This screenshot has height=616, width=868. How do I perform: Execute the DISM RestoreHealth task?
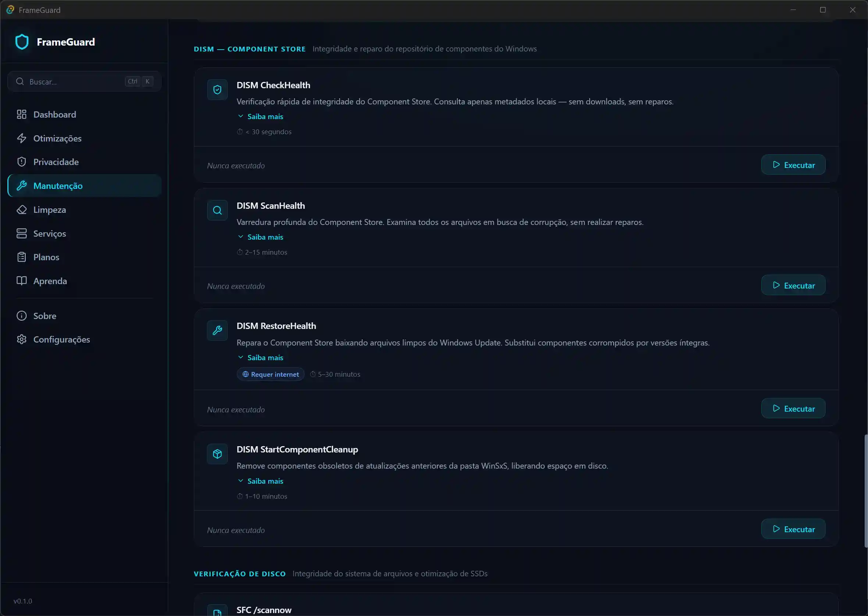tap(793, 408)
